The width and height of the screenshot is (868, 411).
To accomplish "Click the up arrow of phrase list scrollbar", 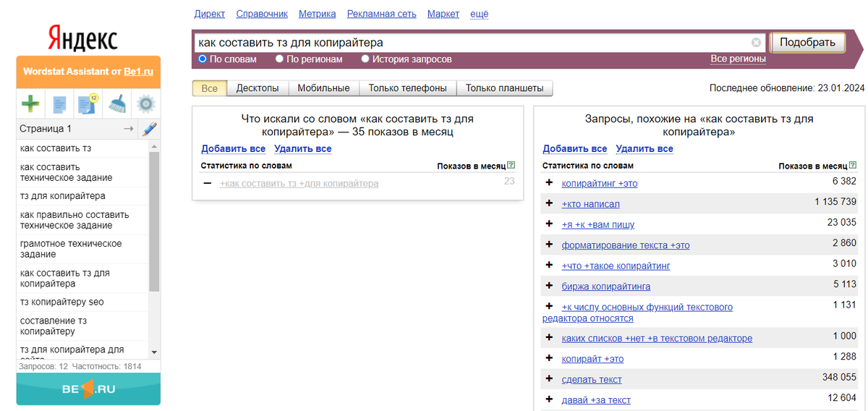I will tap(153, 145).
